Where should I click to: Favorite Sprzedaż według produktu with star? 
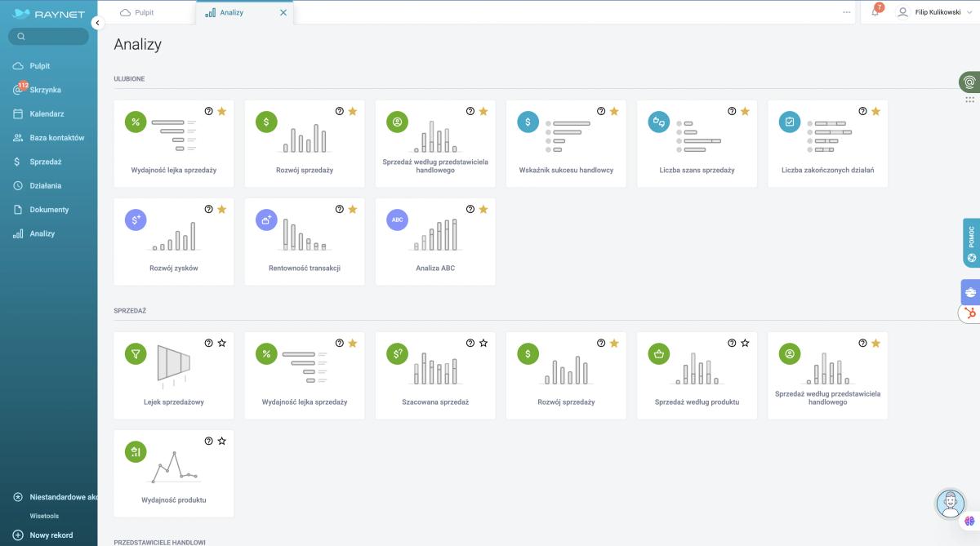(x=745, y=343)
